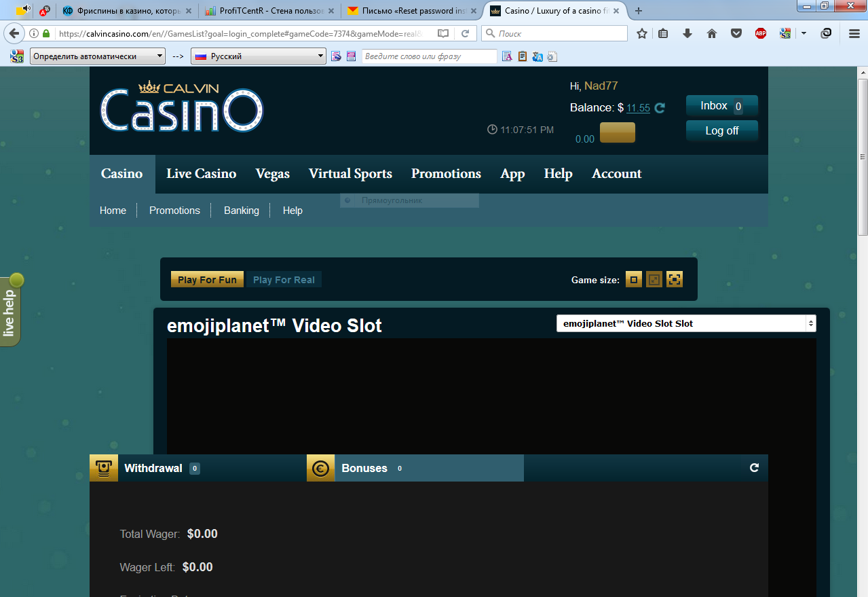
Task: Open the 11.55 balance link
Action: point(638,108)
